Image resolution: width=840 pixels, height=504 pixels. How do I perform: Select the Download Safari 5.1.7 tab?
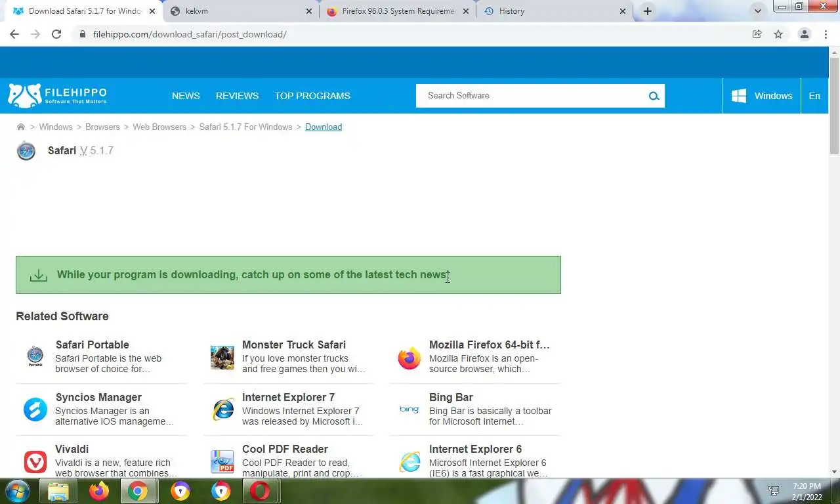84,11
